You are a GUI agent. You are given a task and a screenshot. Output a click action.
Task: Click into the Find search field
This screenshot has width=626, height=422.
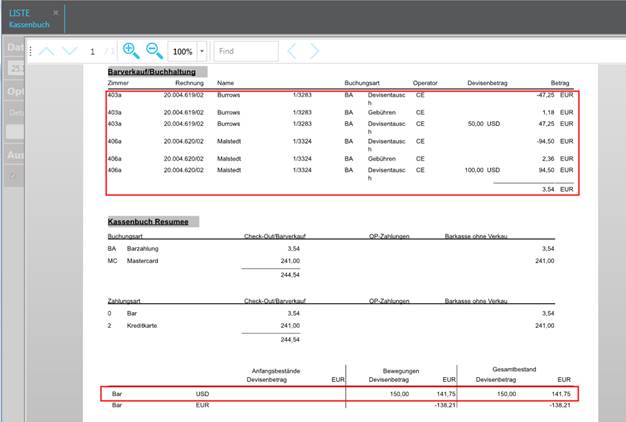(244, 51)
